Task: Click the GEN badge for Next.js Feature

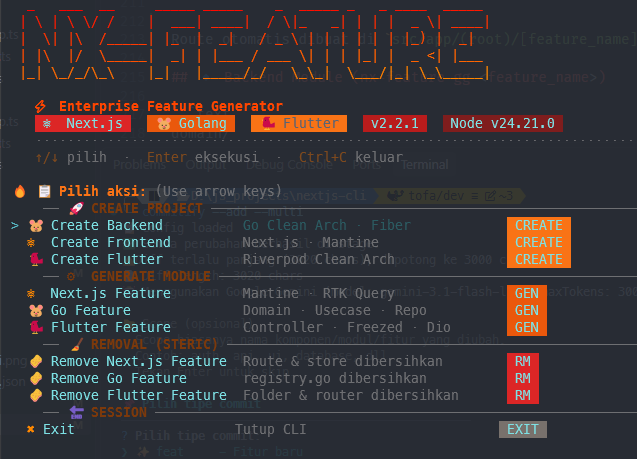Action: 526,293
